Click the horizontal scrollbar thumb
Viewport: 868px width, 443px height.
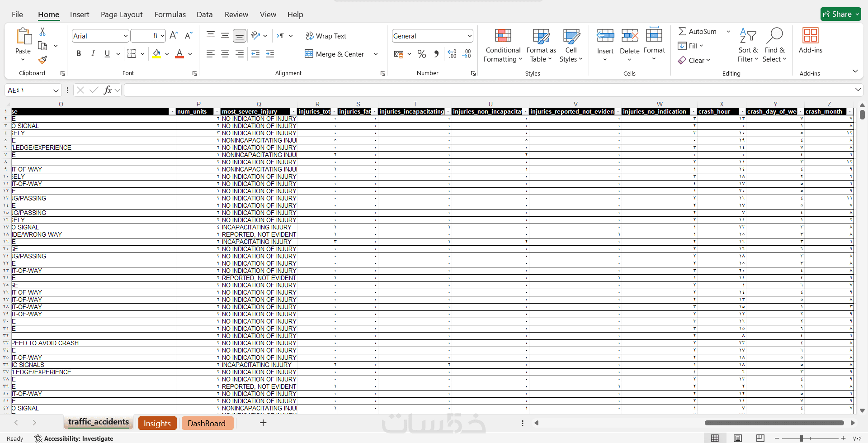[x=774, y=423]
